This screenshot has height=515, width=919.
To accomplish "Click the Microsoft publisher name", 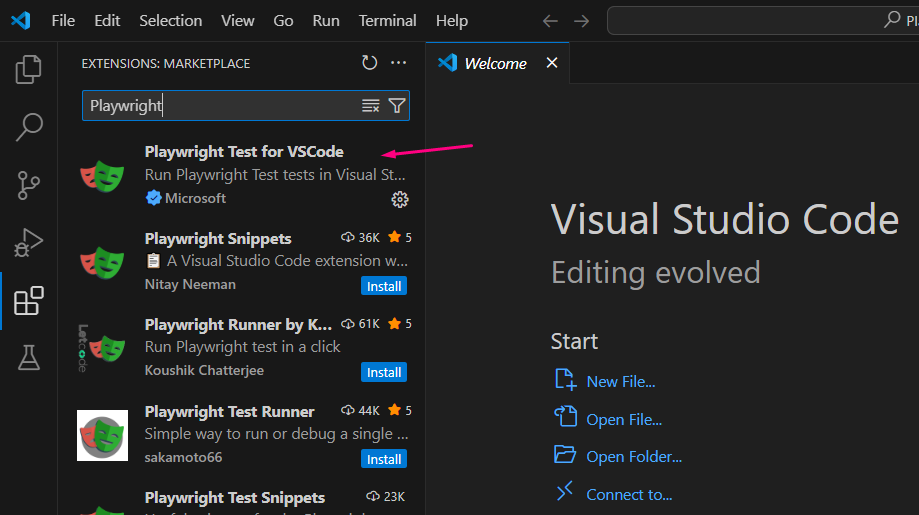I will tap(195, 199).
